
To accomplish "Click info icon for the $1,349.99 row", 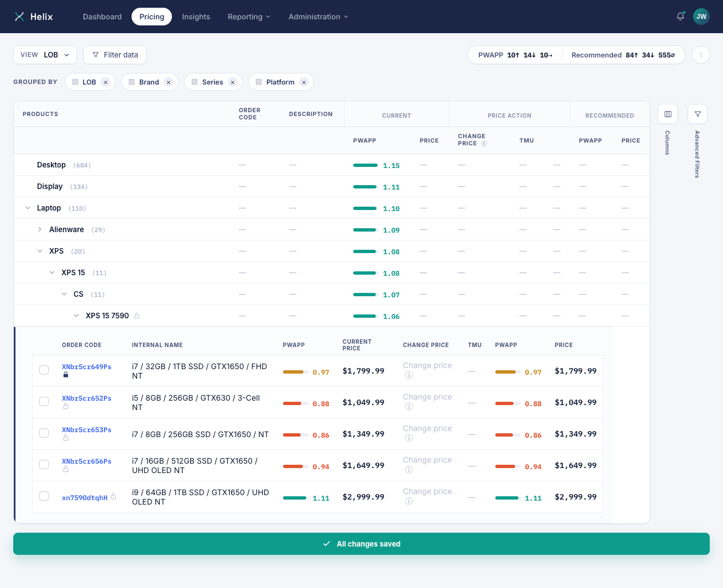I will click(409, 438).
